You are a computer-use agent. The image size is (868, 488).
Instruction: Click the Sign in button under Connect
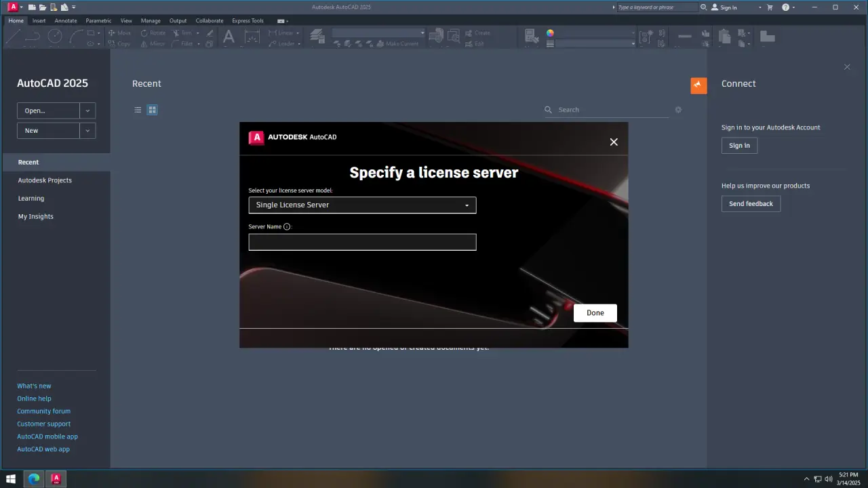tap(739, 146)
